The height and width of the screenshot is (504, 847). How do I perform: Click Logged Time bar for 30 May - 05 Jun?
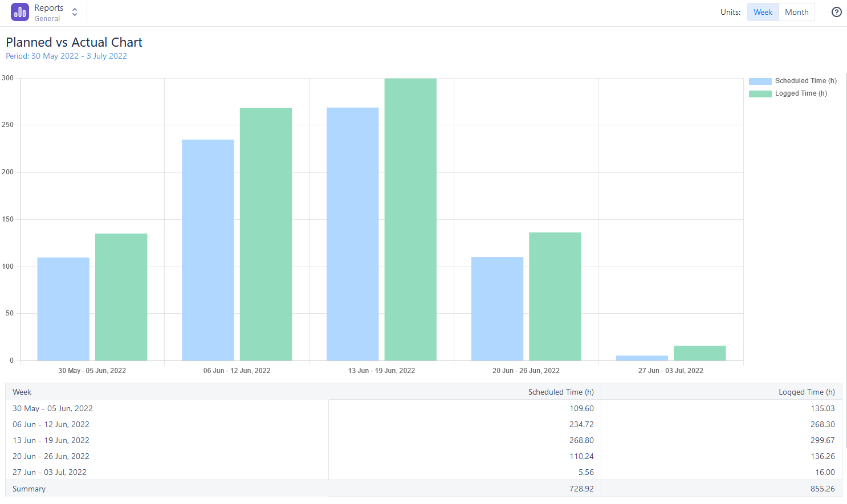point(121,297)
